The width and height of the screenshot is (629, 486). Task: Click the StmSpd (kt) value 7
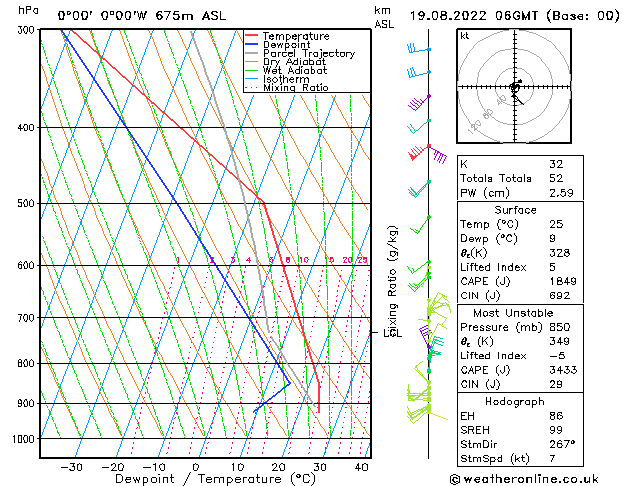(x=552, y=458)
